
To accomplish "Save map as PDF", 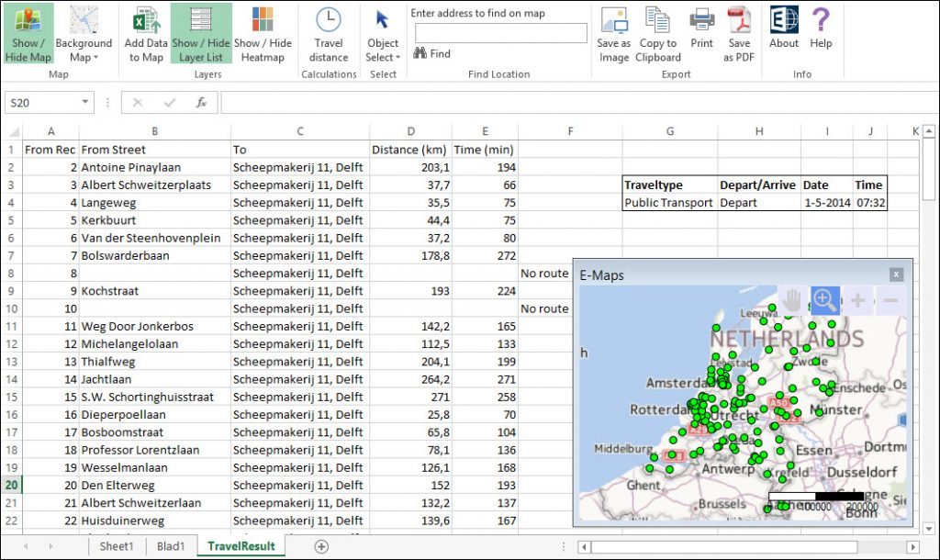I will pyautogui.click(x=739, y=34).
